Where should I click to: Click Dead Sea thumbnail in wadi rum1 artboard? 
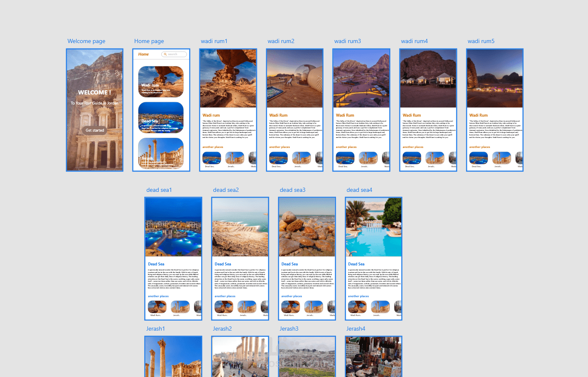point(212,158)
